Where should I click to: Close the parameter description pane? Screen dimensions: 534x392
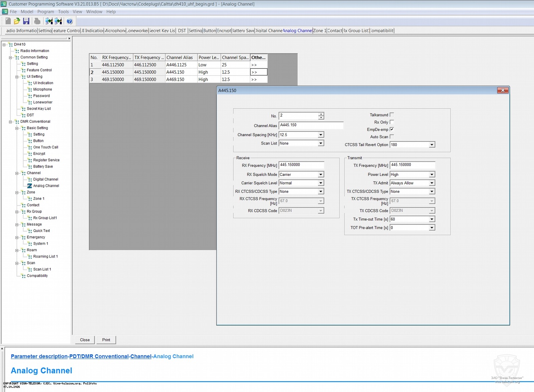(2, 349)
